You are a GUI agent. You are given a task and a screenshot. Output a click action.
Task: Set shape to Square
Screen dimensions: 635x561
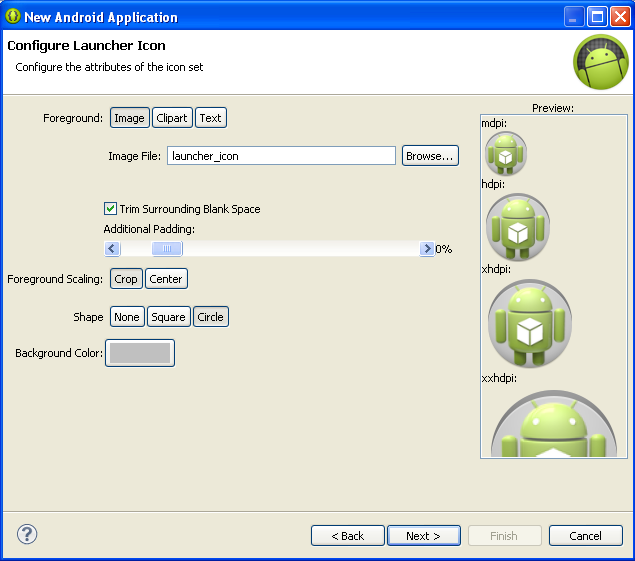coord(168,317)
